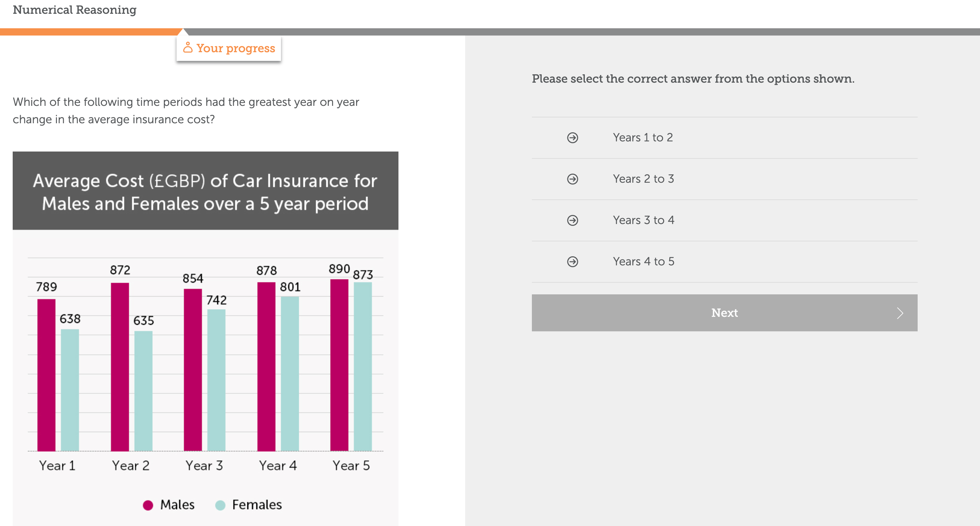Viewport: 980px width, 526px height.
Task: Click the arrow icon beside Years 4 to 5
Action: [572, 262]
